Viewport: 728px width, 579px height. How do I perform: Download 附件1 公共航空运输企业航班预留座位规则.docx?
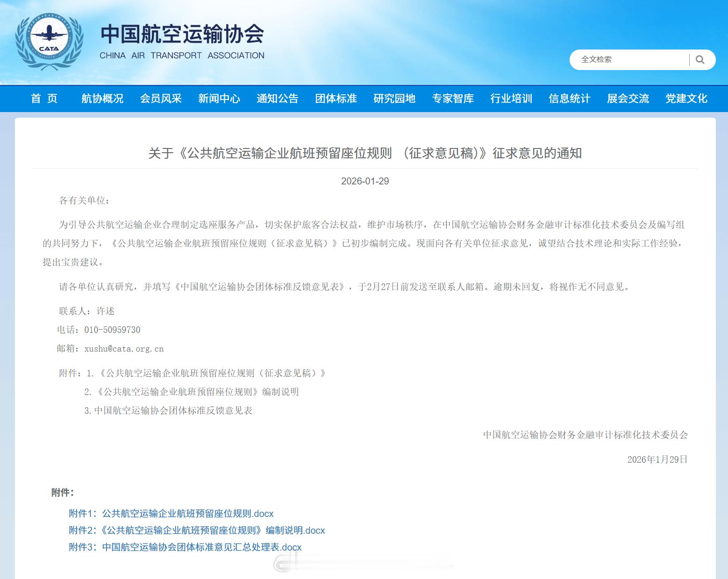pos(171,514)
